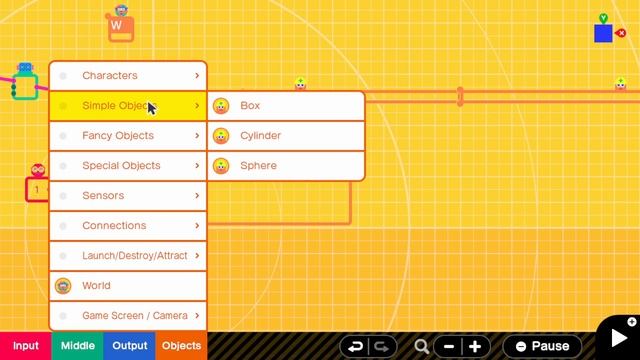Expand chevron next to Fancy Objects
Screen dimensions: 640x360
click(x=197, y=136)
